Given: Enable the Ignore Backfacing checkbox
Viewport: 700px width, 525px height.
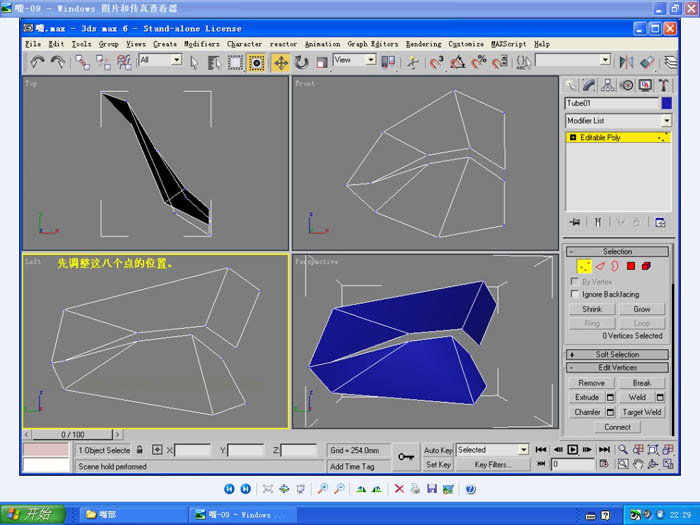Looking at the screenshot, I should coord(574,294).
